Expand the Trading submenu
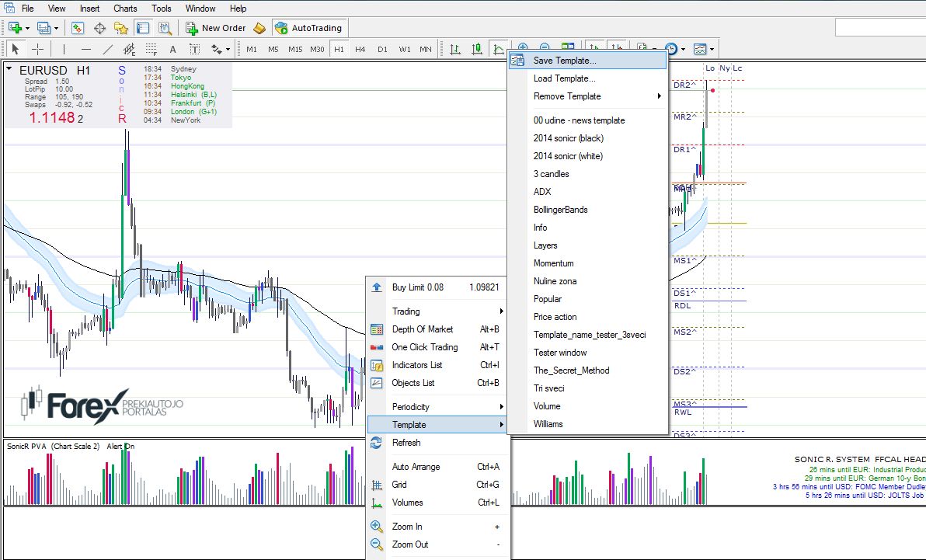 pyautogui.click(x=438, y=311)
